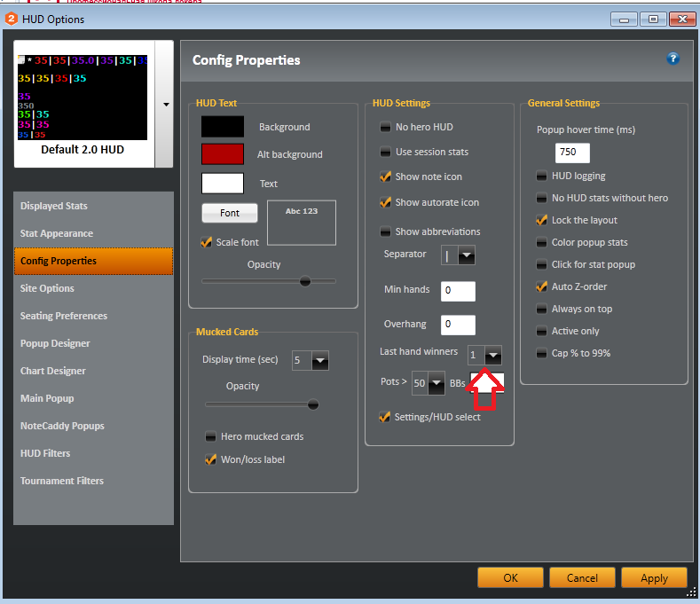Click the OK button
This screenshot has width=700, height=604.
[x=510, y=577]
